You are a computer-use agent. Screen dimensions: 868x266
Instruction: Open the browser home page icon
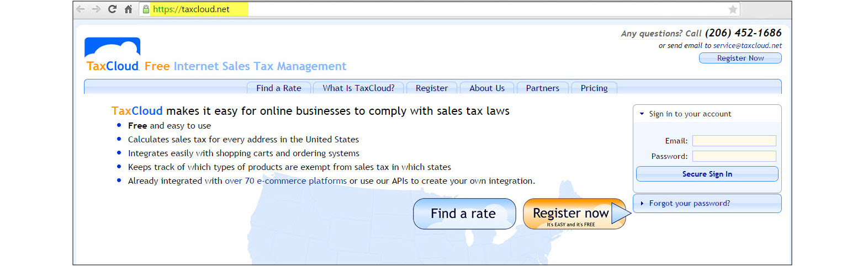[128, 9]
